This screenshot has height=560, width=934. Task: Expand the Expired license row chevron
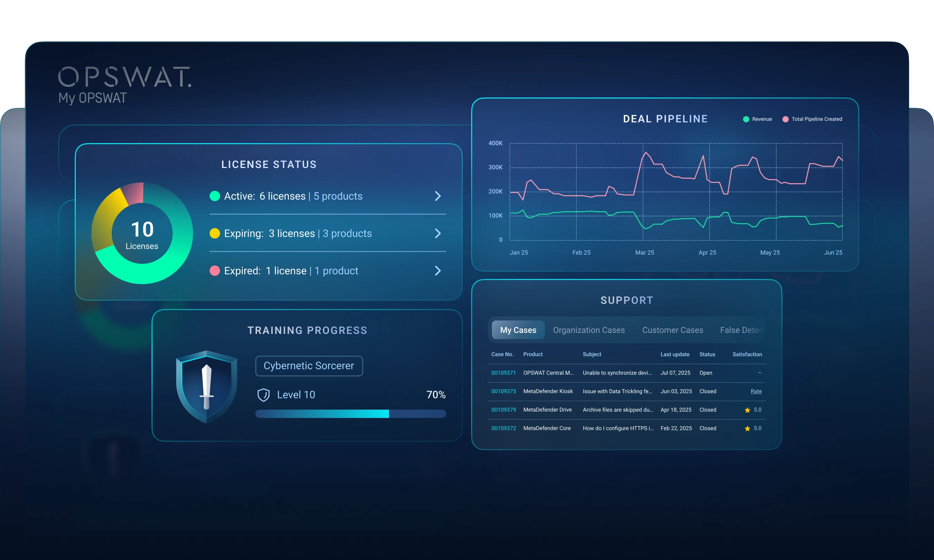(438, 271)
